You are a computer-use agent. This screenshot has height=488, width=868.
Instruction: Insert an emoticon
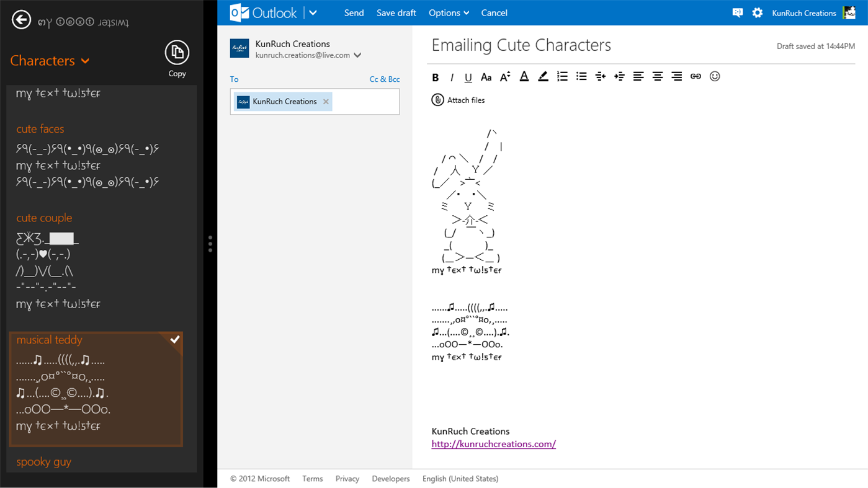click(715, 76)
